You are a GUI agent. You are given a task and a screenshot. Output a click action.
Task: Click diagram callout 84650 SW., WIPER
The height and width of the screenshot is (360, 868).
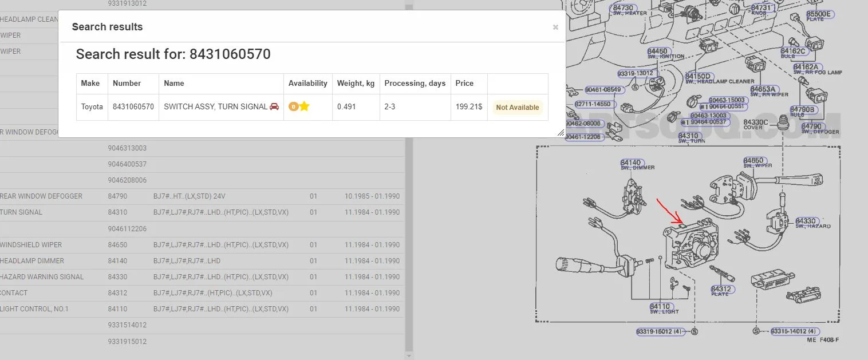click(x=754, y=162)
